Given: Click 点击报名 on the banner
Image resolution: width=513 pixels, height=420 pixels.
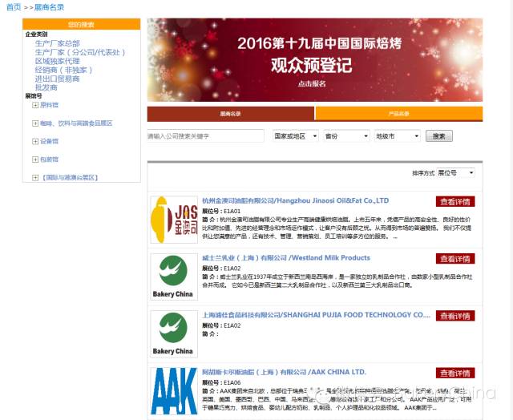Looking at the screenshot, I should [x=312, y=83].
